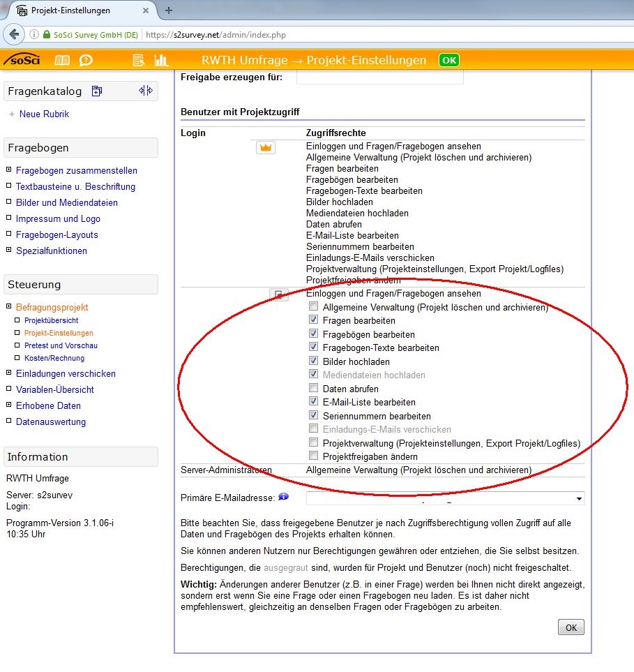
Task: Click the questionnaire edit icon in toolbar
Action: point(138,61)
